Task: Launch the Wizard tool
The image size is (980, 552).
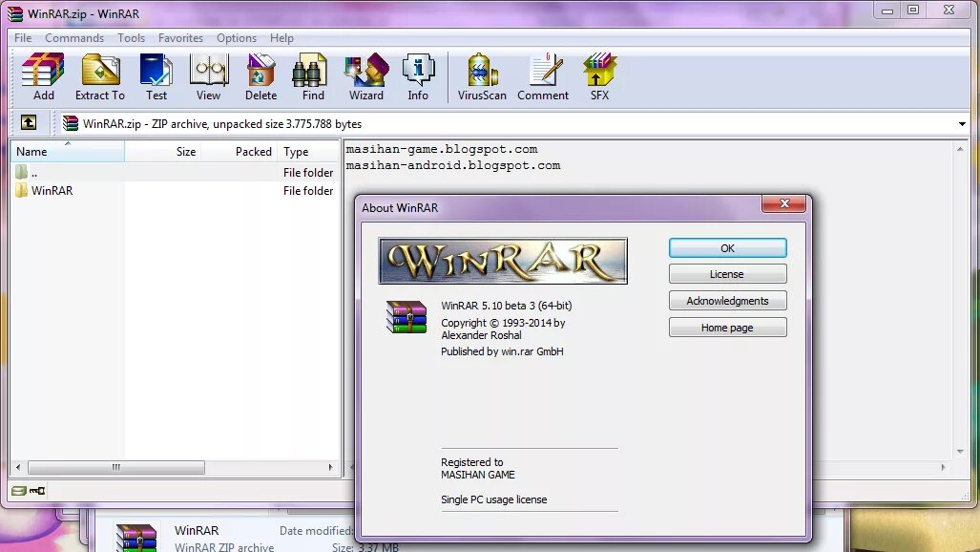Action: click(x=365, y=76)
